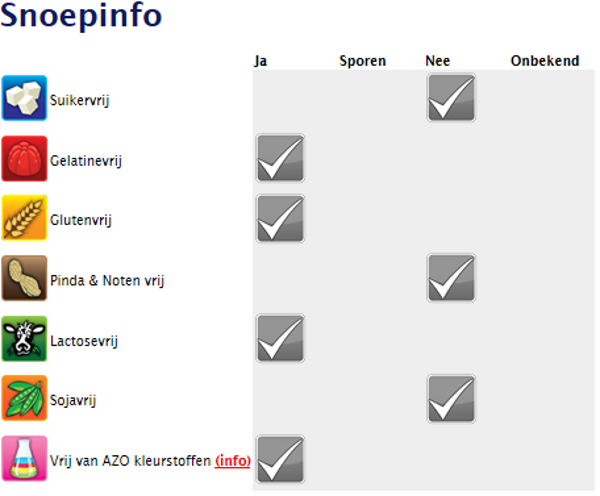Click the peanut Pinda & Noten icon
The width and height of the screenshot is (600, 496).
(24, 279)
